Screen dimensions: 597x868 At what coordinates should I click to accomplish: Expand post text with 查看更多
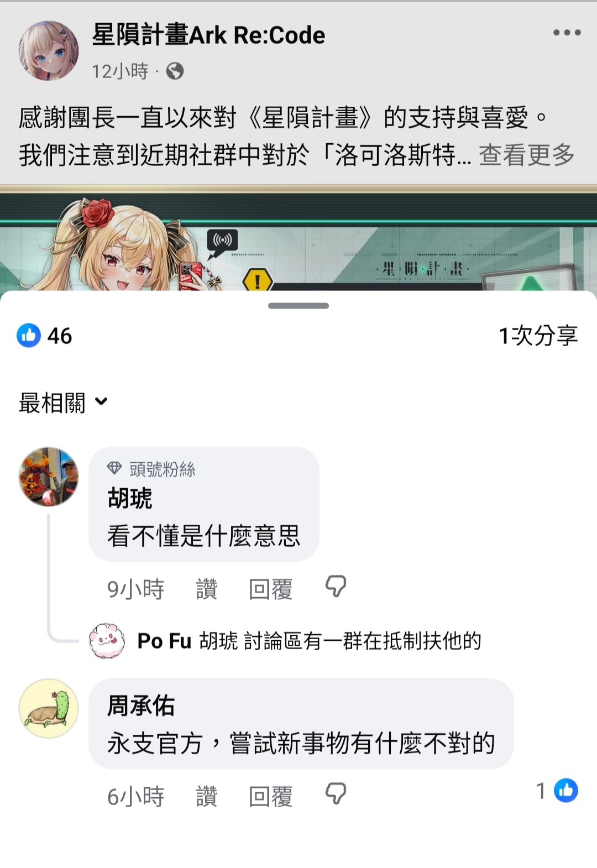click(x=527, y=155)
